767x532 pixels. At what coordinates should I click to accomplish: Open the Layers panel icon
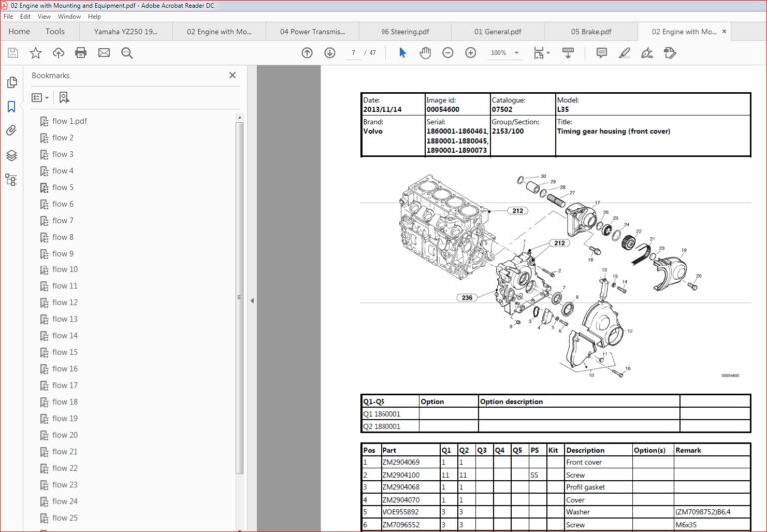[11, 155]
